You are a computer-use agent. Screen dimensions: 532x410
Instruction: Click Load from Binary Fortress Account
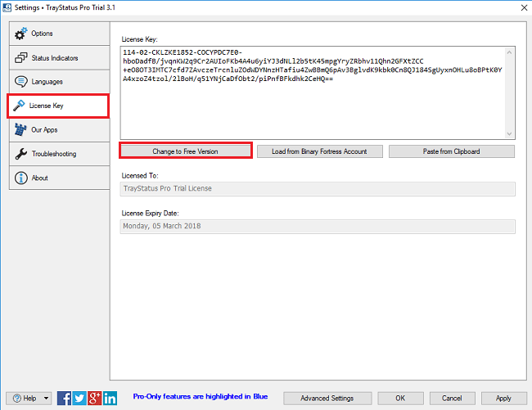coord(319,151)
